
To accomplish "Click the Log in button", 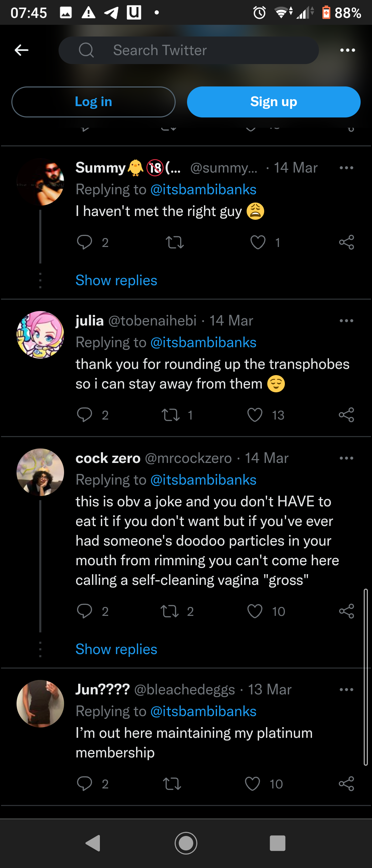I will [x=93, y=102].
